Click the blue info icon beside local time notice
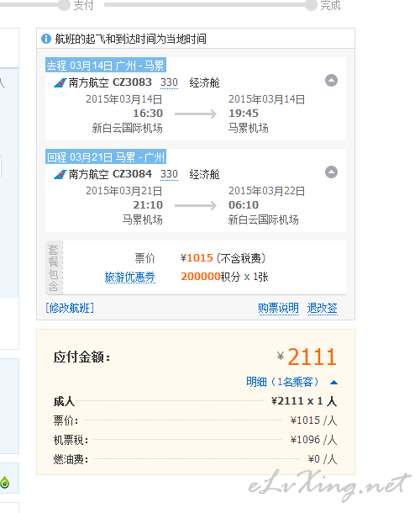Image resolution: width=420 pixels, height=513 pixels. coord(46,39)
